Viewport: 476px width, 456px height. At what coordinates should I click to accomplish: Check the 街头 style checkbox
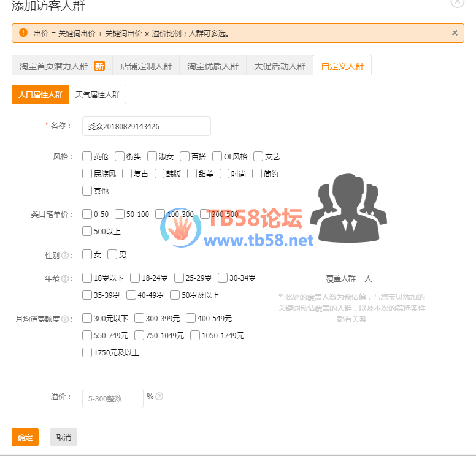click(x=120, y=156)
